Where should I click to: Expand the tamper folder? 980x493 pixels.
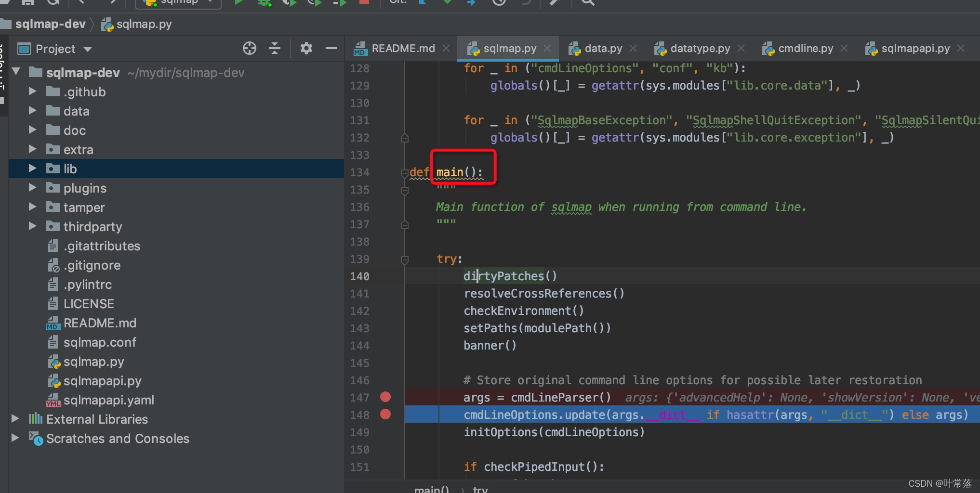32,207
